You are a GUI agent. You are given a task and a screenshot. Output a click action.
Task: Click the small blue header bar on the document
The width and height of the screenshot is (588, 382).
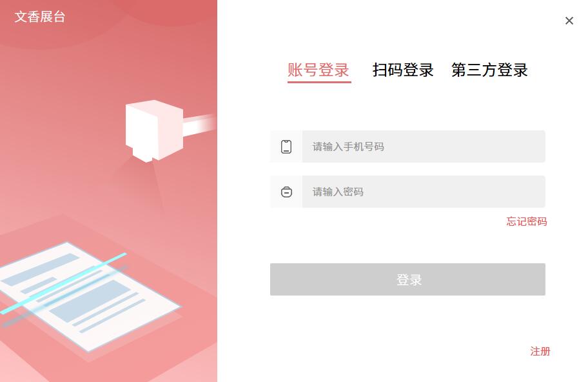click(x=41, y=270)
